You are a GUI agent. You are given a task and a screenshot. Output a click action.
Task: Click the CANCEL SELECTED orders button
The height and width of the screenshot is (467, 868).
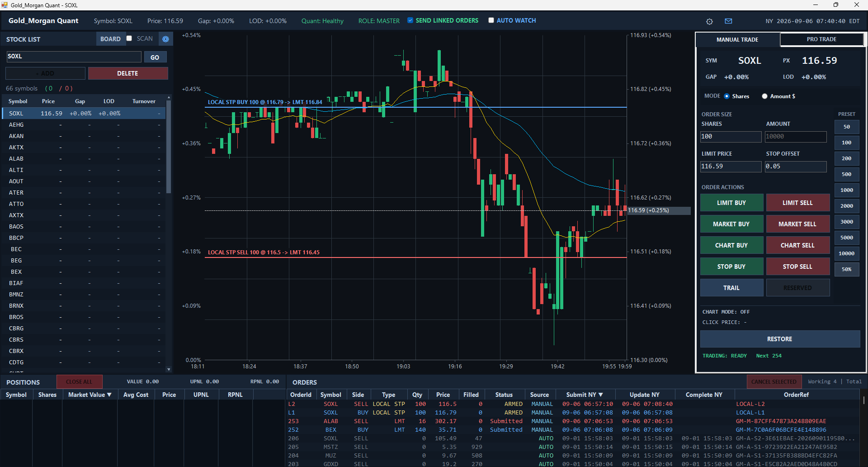click(774, 382)
